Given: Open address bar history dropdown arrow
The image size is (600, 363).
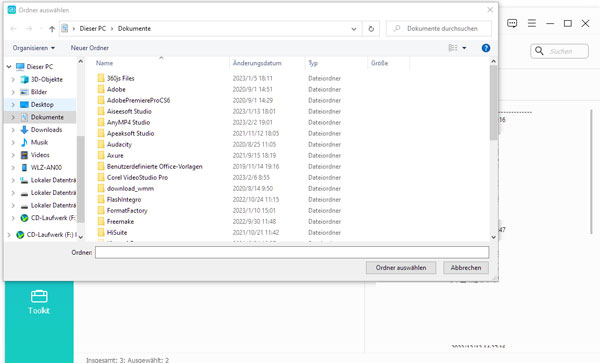Looking at the screenshot, I should [x=354, y=29].
